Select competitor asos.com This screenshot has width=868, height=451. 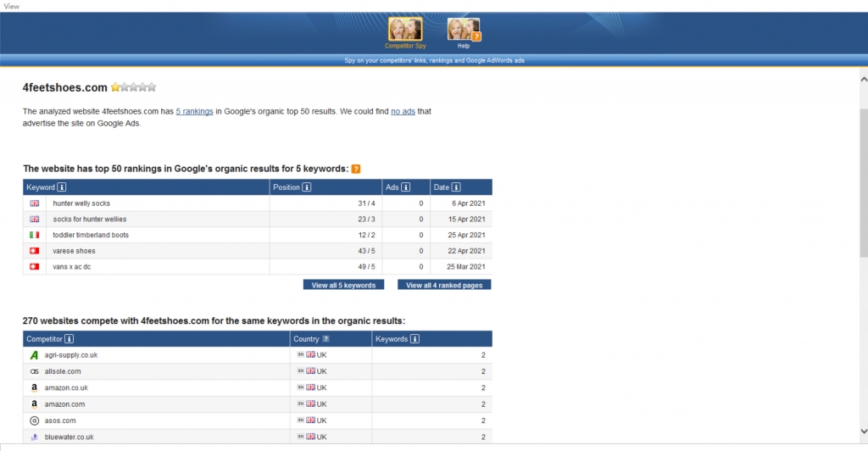click(x=60, y=420)
